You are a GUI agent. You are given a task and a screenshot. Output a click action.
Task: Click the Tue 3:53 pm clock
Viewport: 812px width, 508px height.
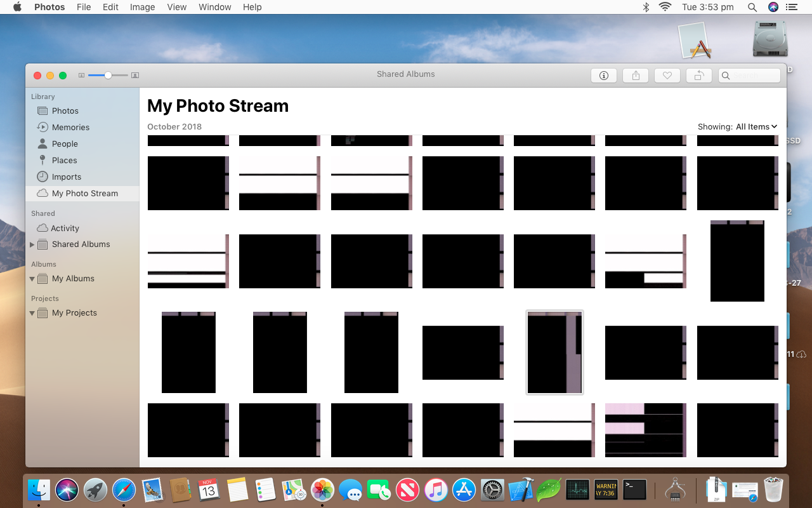(x=708, y=7)
